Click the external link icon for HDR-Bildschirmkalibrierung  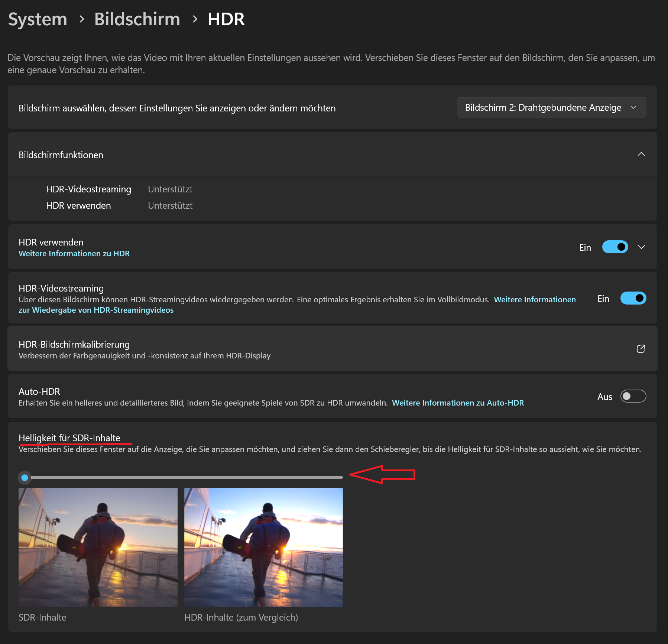pos(641,349)
